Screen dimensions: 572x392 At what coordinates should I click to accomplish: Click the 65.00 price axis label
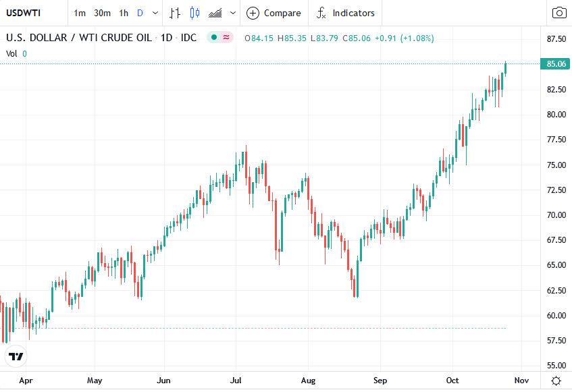(556, 265)
